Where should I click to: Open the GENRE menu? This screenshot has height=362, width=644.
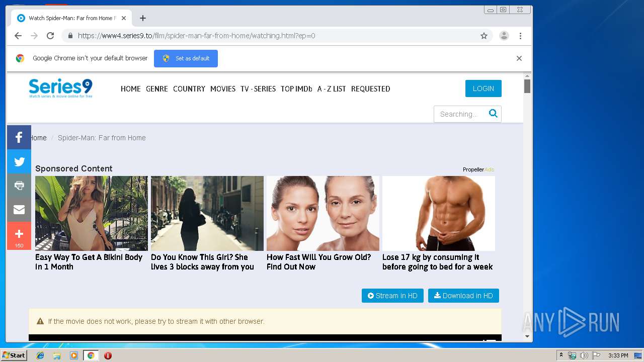pos(157,88)
